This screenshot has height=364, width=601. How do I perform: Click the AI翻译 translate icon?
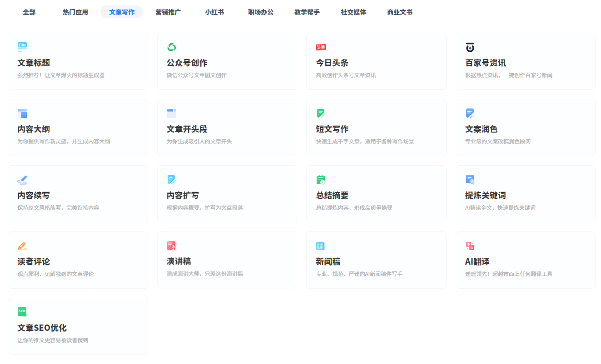470,246
